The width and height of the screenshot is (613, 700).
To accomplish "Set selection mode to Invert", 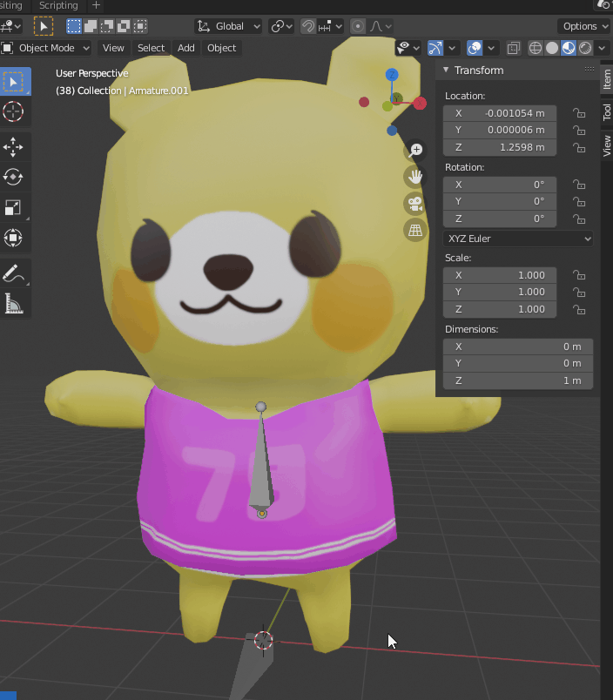I will click(124, 26).
